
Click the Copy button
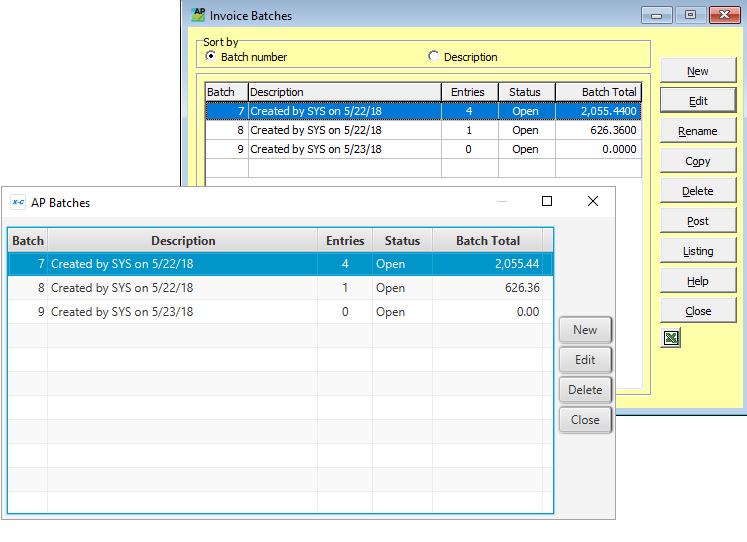[x=698, y=161]
